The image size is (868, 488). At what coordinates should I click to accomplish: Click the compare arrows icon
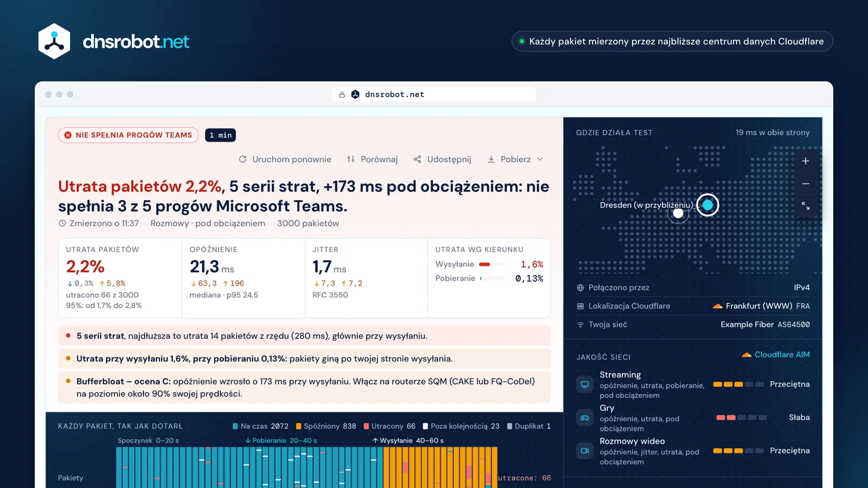point(351,159)
